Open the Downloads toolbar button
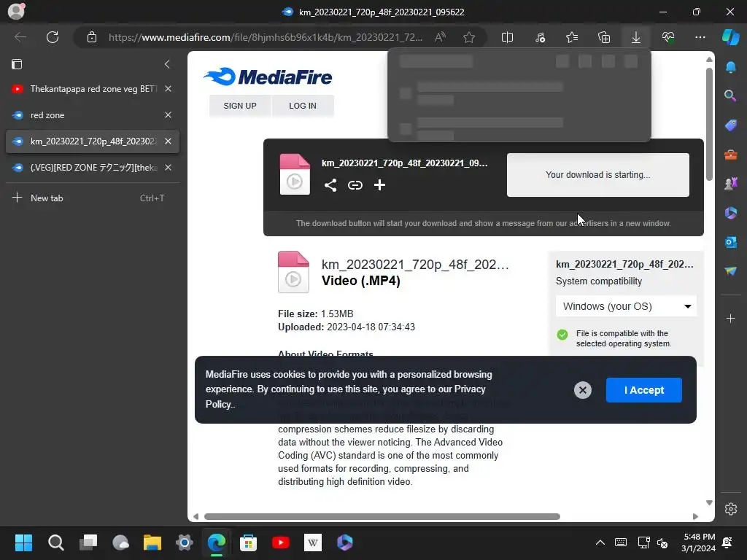This screenshot has width=747, height=560. pos(636,37)
